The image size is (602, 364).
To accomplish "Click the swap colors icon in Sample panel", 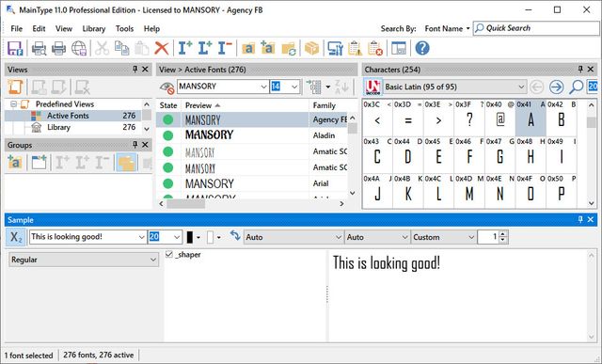I will (x=235, y=235).
